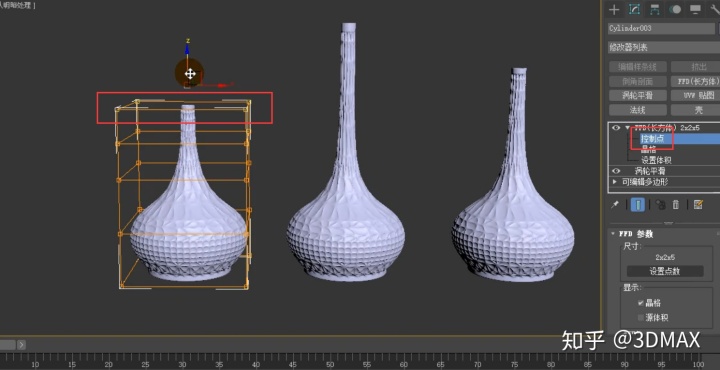Click the move gizmo center handle
The height and width of the screenshot is (370, 720).
pos(190,73)
